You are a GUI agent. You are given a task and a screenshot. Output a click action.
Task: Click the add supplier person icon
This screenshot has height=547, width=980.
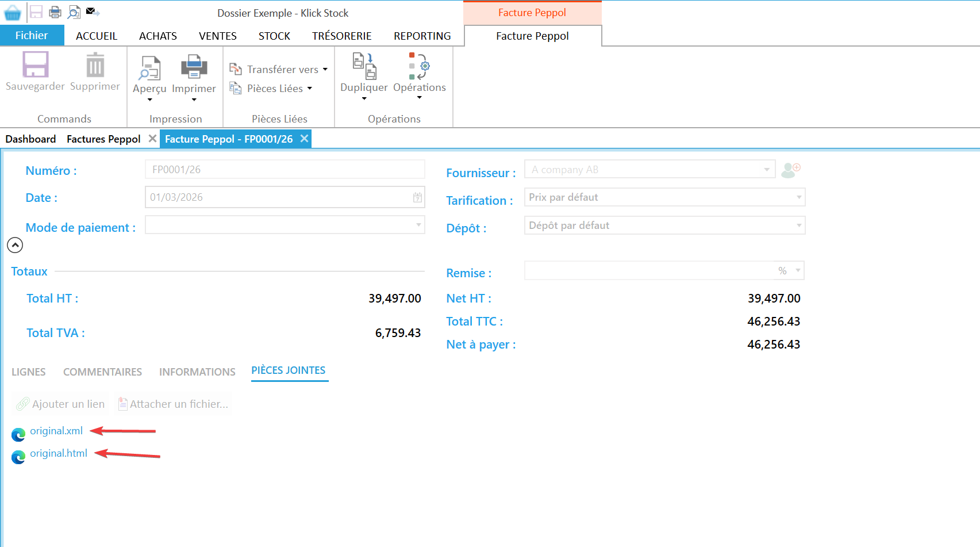tap(790, 169)
